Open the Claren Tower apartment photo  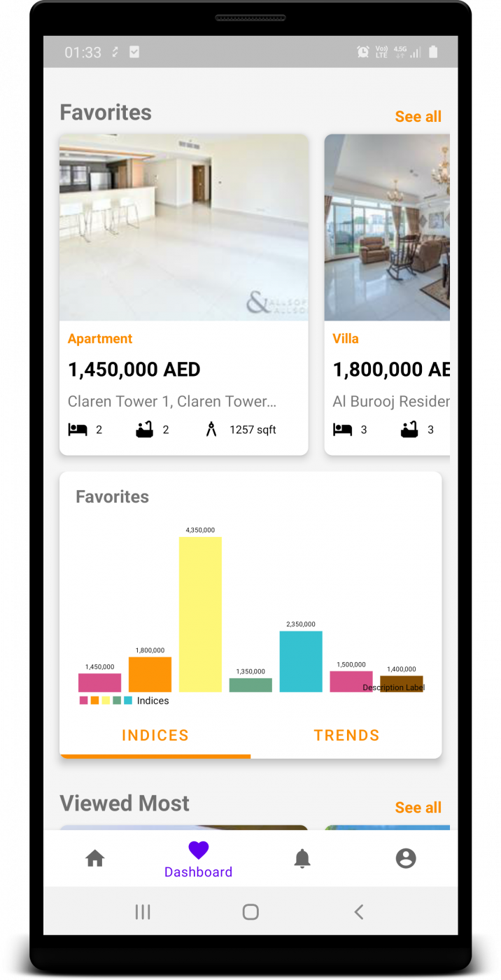[x=184, y=227]
